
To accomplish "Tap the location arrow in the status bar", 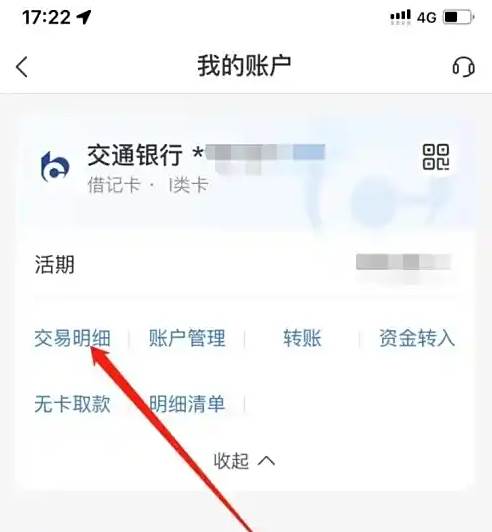I will (84, 17).
